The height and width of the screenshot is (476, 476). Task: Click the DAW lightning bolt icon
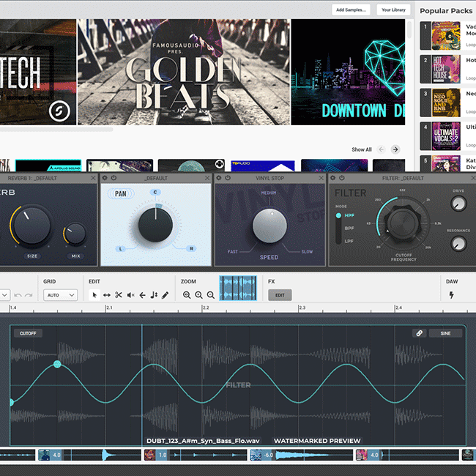click(451, 295)
